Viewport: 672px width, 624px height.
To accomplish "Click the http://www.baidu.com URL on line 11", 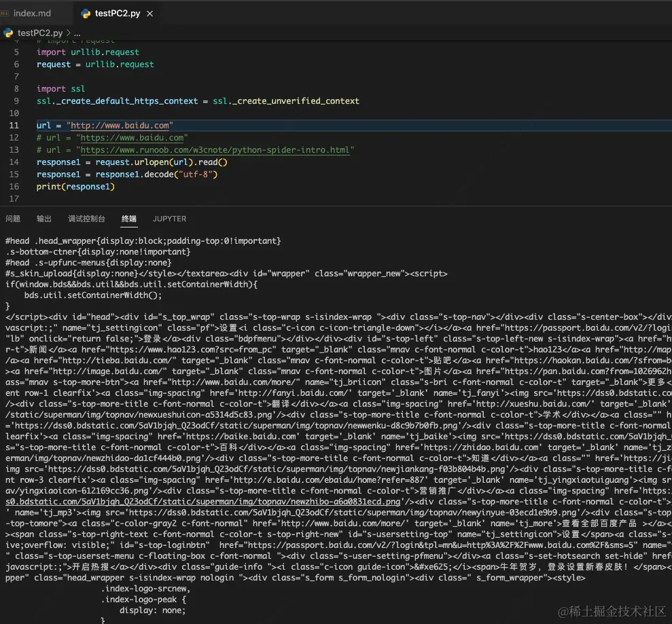I will coord(120,126).
